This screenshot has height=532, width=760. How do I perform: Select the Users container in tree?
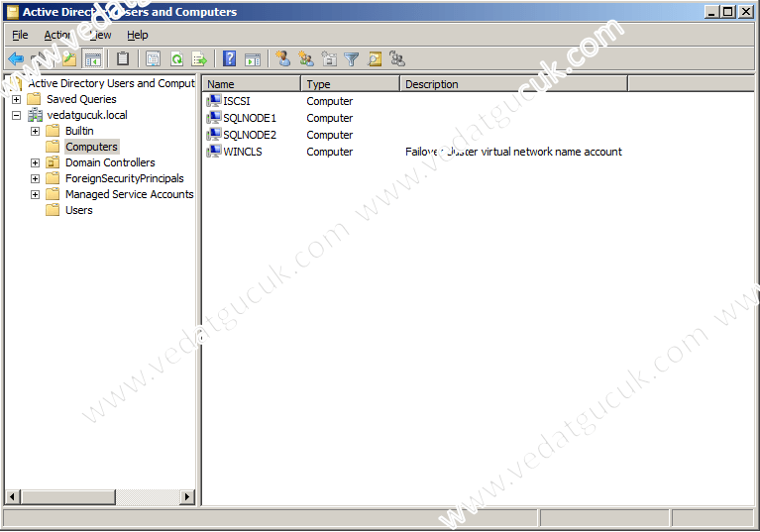pyautogui.click(x=79, y=210)
